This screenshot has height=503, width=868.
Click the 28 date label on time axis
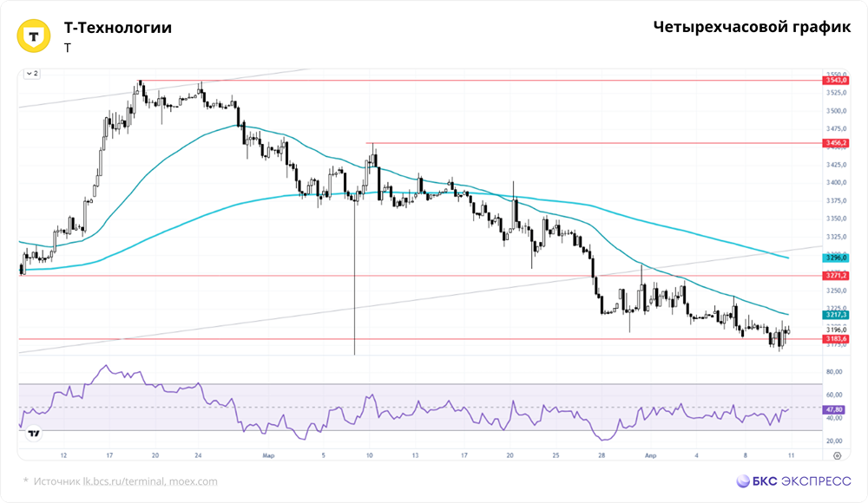602,455
